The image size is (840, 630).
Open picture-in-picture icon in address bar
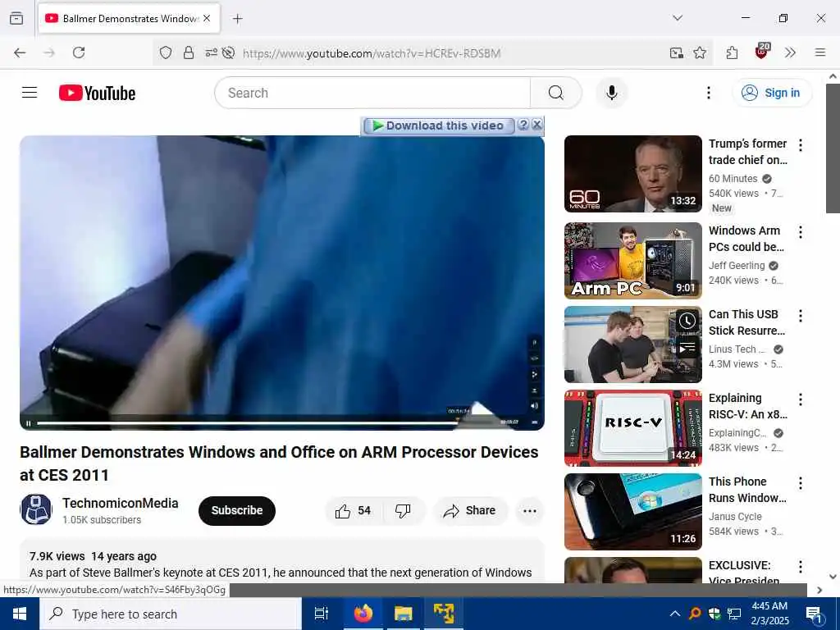(677, 52)
